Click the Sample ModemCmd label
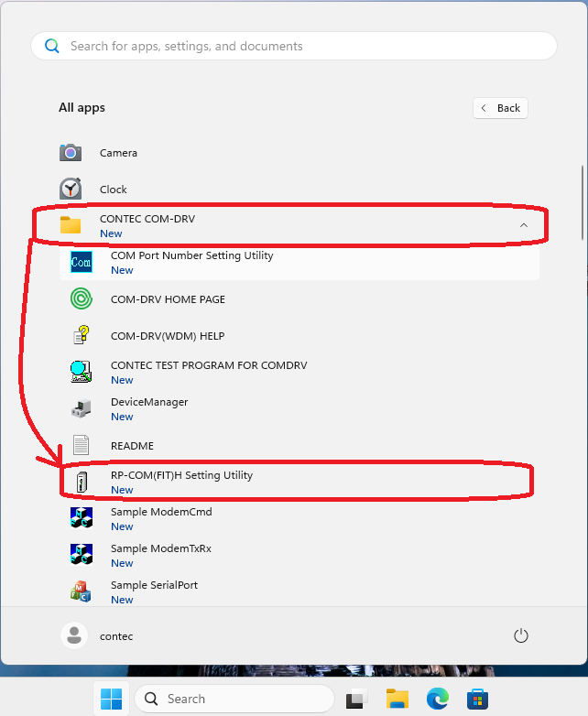This screenshot has width=588, height=716. click(x=161, y=512)
